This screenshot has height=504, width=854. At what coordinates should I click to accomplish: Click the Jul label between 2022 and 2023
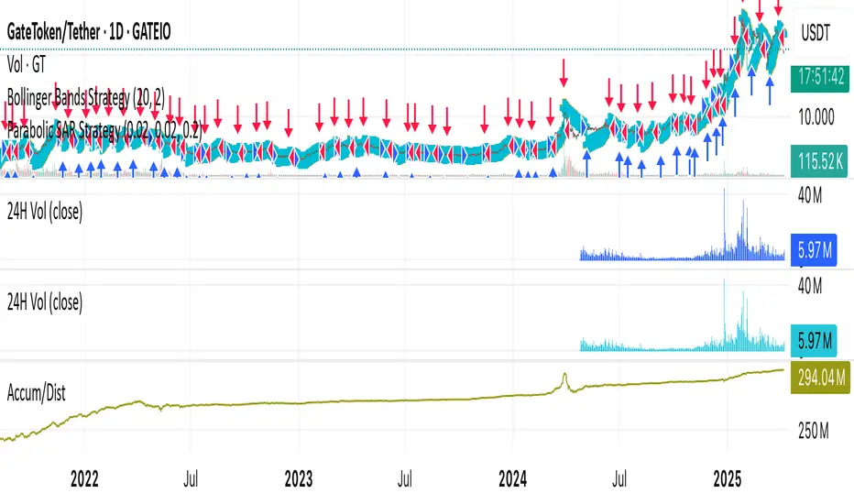click(x=191, y=479)
